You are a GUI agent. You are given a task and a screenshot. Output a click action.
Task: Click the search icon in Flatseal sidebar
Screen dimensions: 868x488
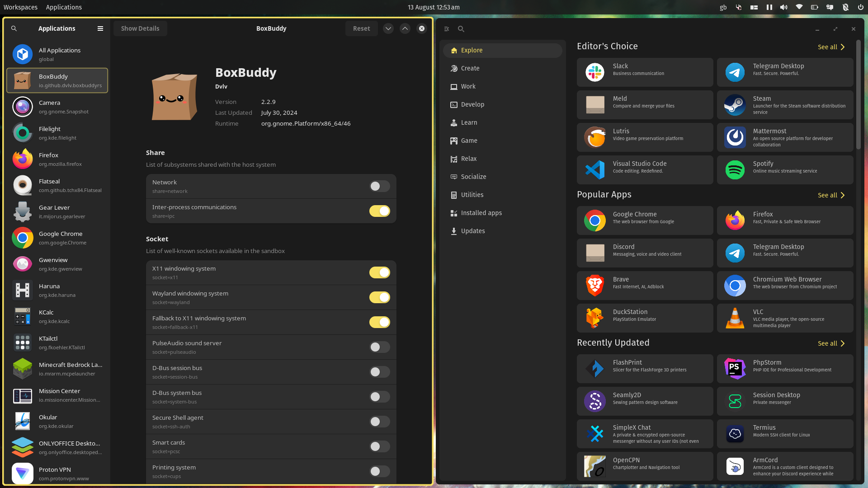pyautogui.click(x=14, y=28)
